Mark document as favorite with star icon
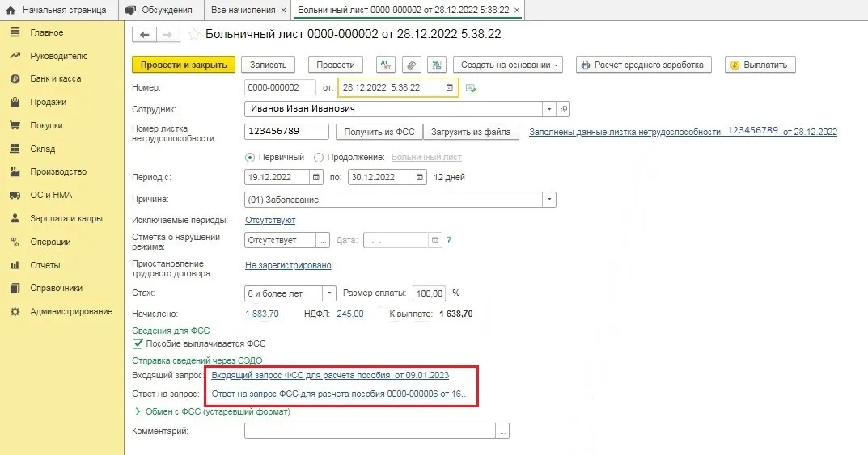The image size is (868, 455). click(194, 35)
